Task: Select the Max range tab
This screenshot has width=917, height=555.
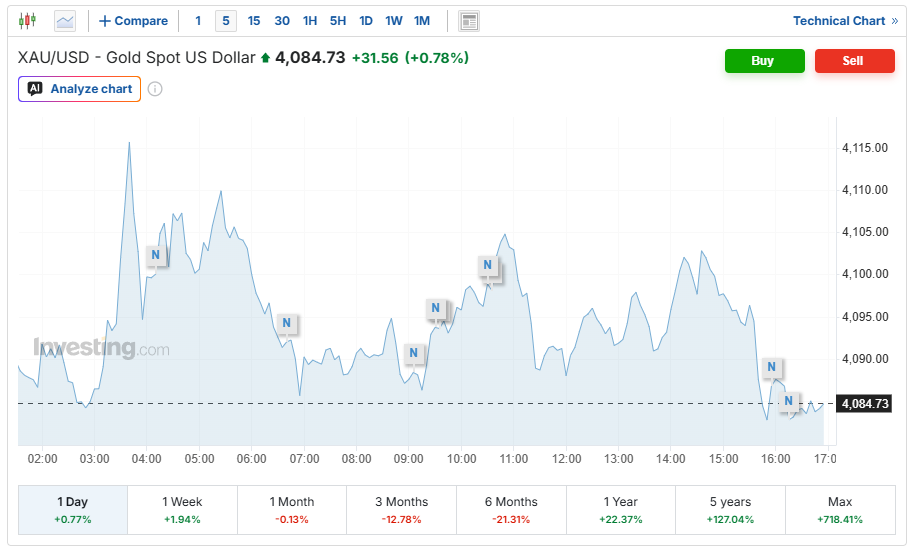Action: pyautogui.click(x=840, y=510)
